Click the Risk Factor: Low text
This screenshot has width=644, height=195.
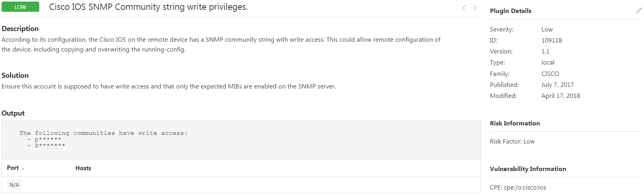512,142
